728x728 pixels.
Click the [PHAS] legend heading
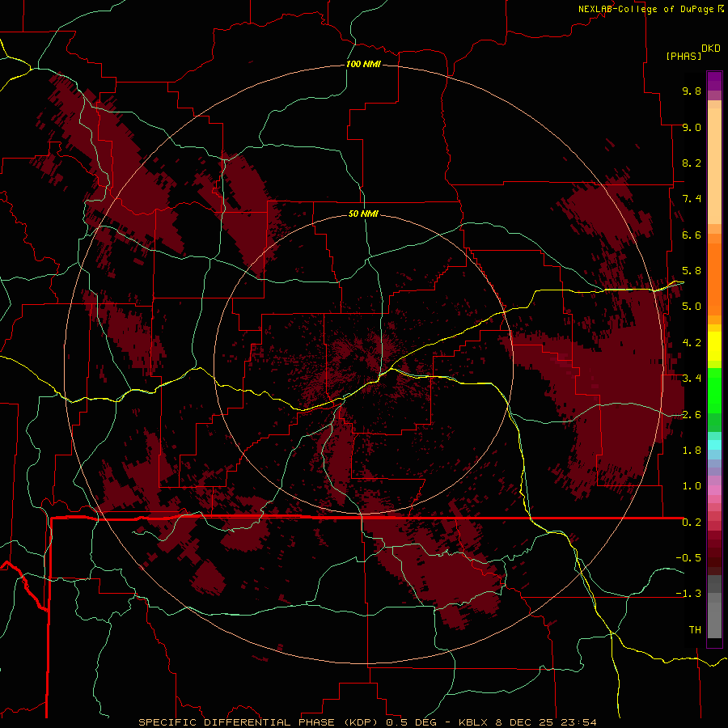tap(684, 56)
